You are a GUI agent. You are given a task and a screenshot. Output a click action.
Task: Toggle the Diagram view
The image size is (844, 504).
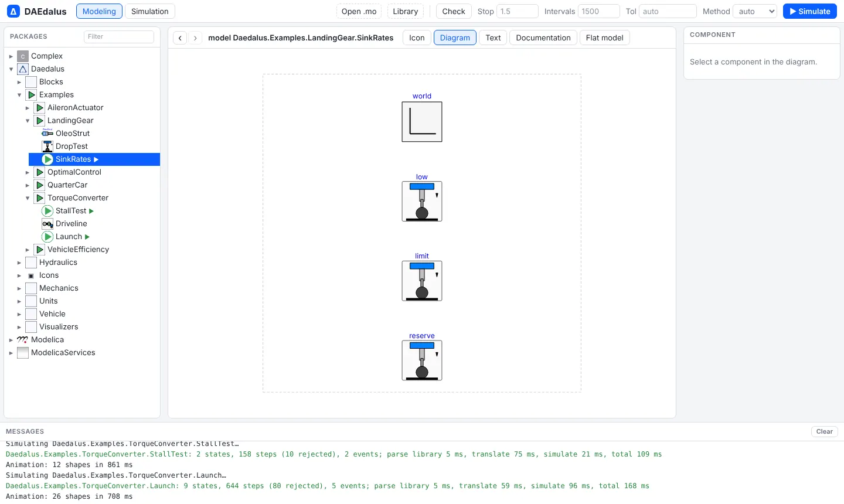pyautogui.click(x=455, y=38)
